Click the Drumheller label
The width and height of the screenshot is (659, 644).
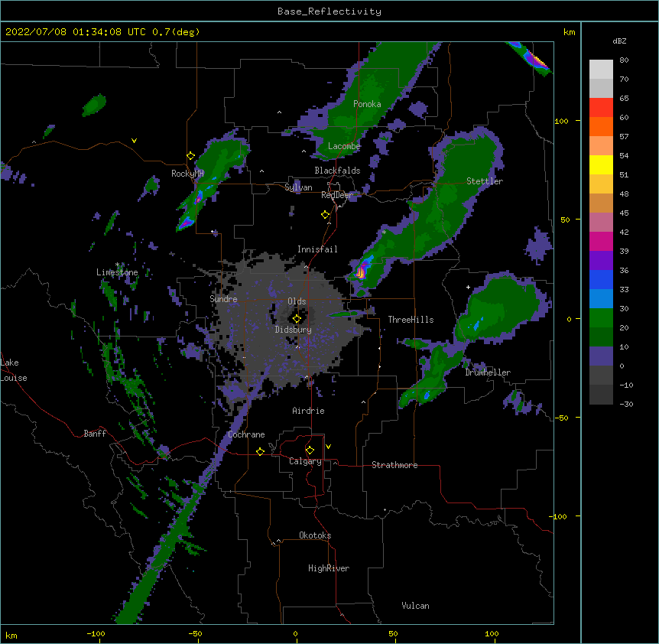point(488,372)
